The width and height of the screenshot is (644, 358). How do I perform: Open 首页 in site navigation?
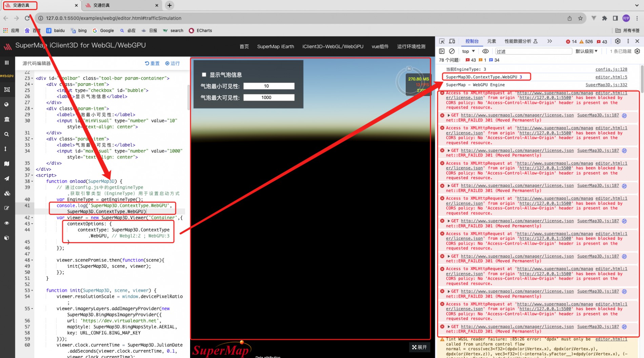click(244, 46)
